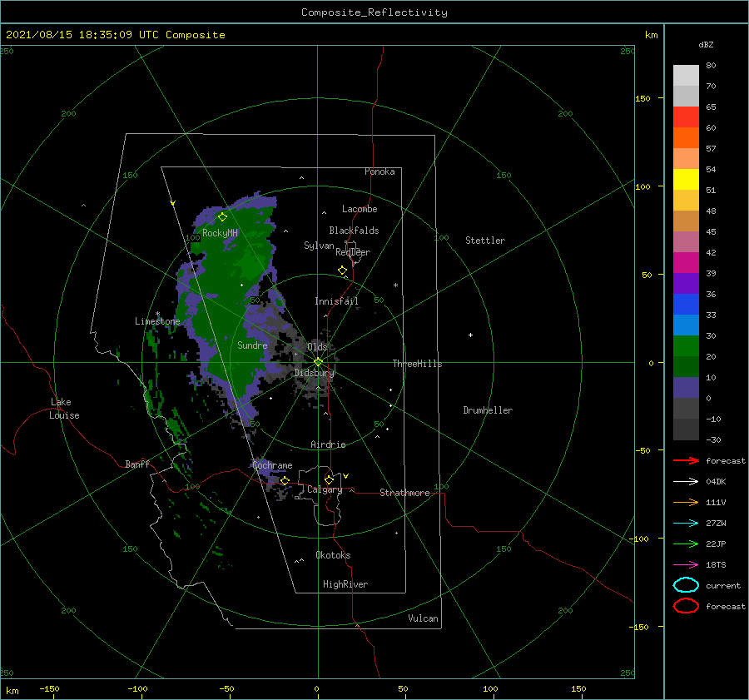
Task: Click the yellow radar center diamond near Olds
Action: [318, 362]
